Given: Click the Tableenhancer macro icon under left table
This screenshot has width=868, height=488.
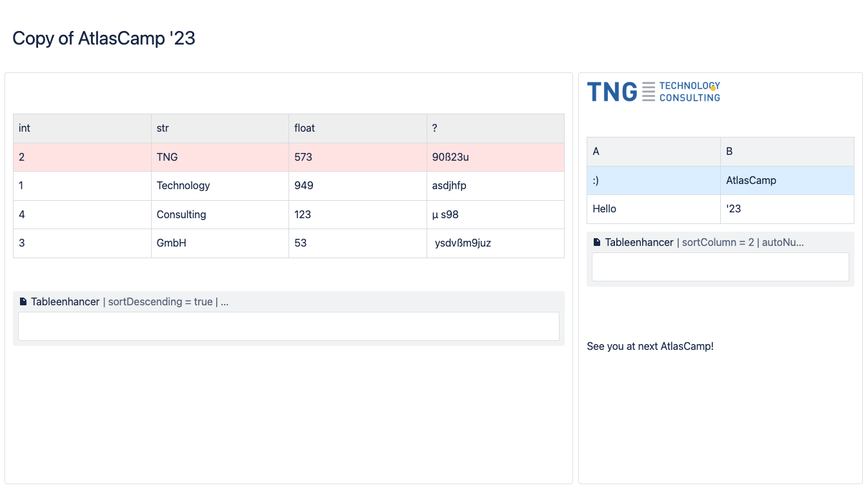Looking at the screenshot, I should tap(23, 301).
